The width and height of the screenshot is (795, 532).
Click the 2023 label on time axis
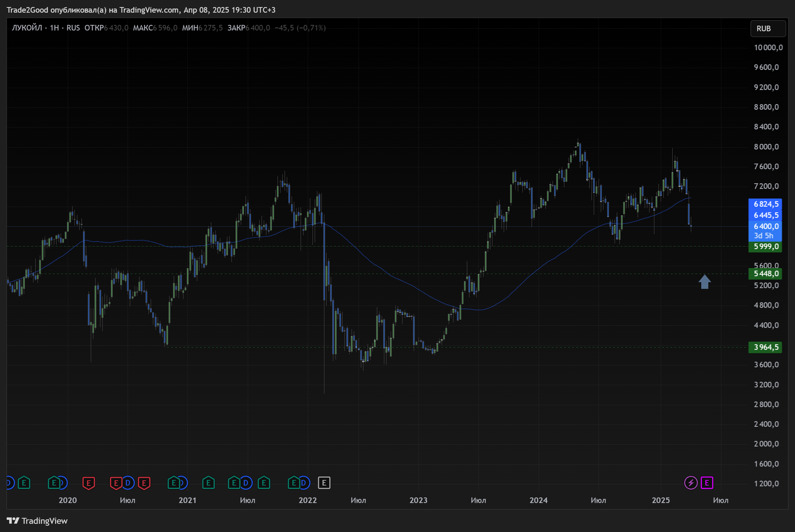[418, 500]
